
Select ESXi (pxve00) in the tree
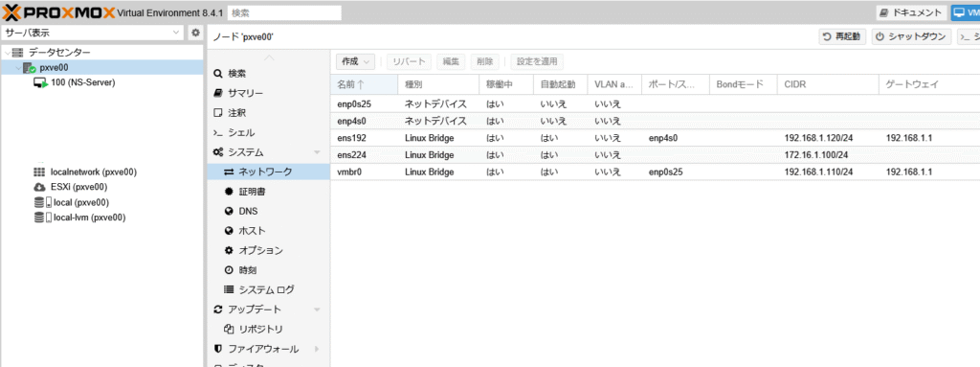coord(79,187)
